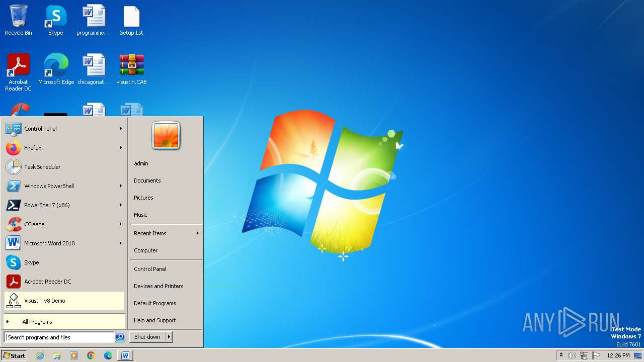Open the Recycle Bin desktop icon

(x=18, y=20)
